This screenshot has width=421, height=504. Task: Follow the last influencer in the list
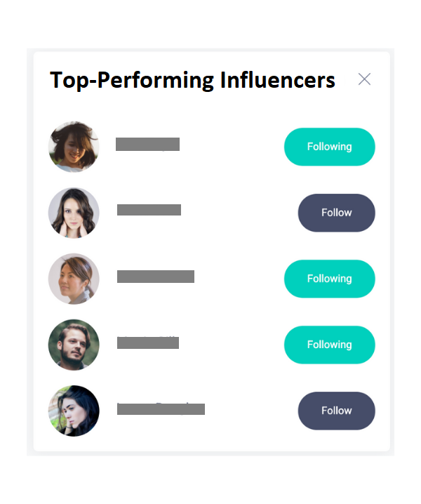[x=337, y=411]
